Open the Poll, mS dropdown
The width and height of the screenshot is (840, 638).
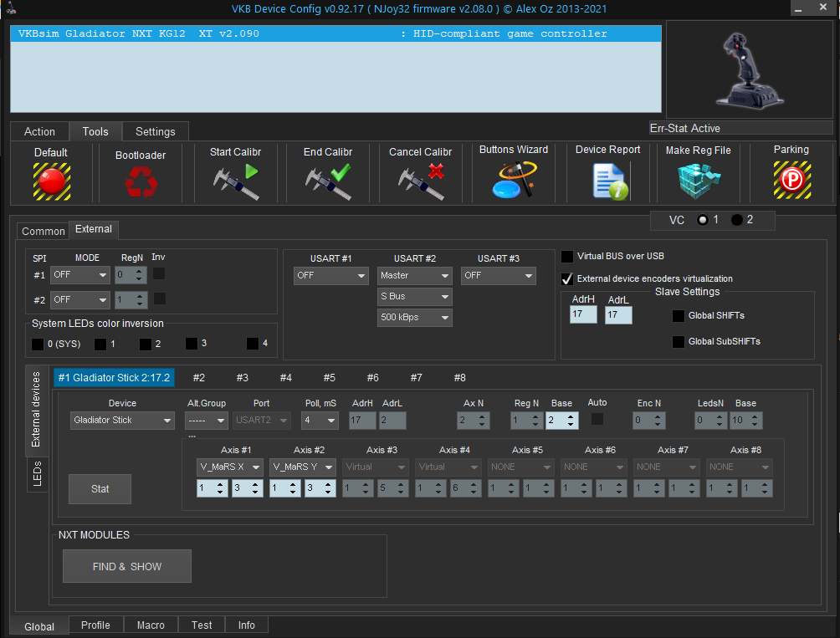(x=320, y=421)
